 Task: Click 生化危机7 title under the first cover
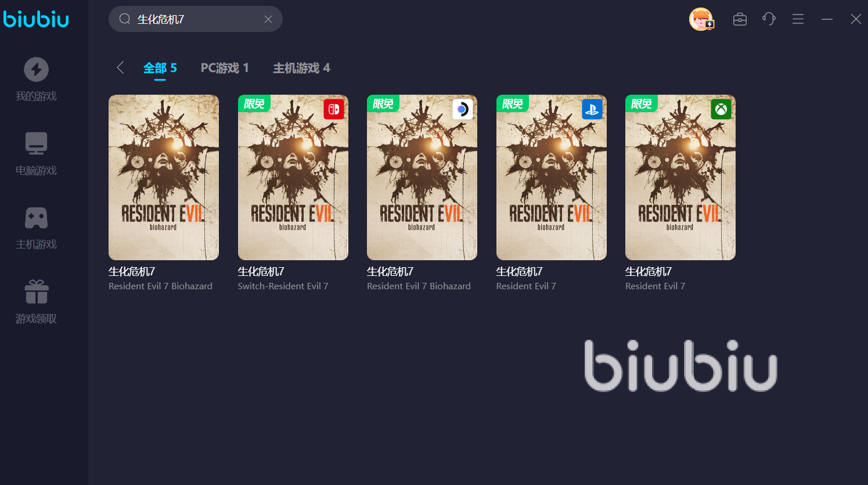[x=132, y=271]
